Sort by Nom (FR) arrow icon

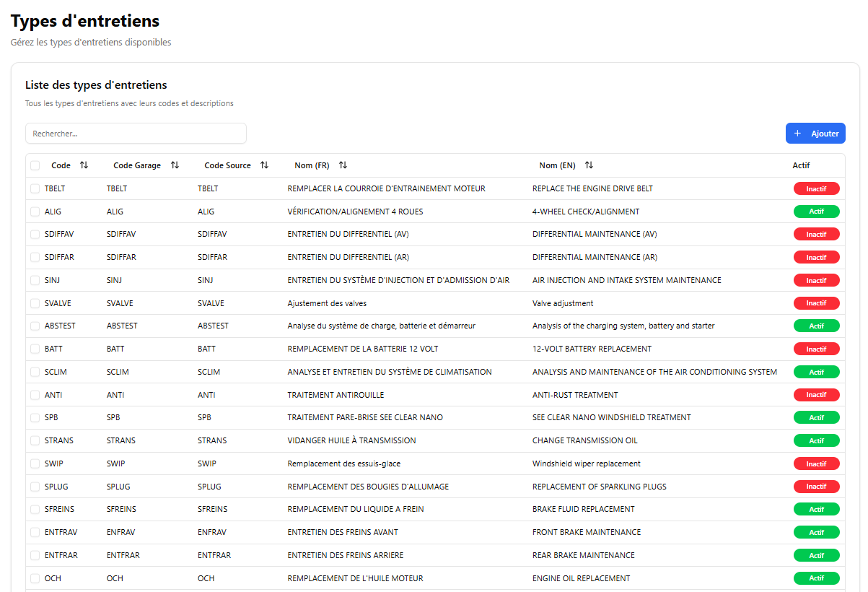pyautogui.click(x=343, y=165)
